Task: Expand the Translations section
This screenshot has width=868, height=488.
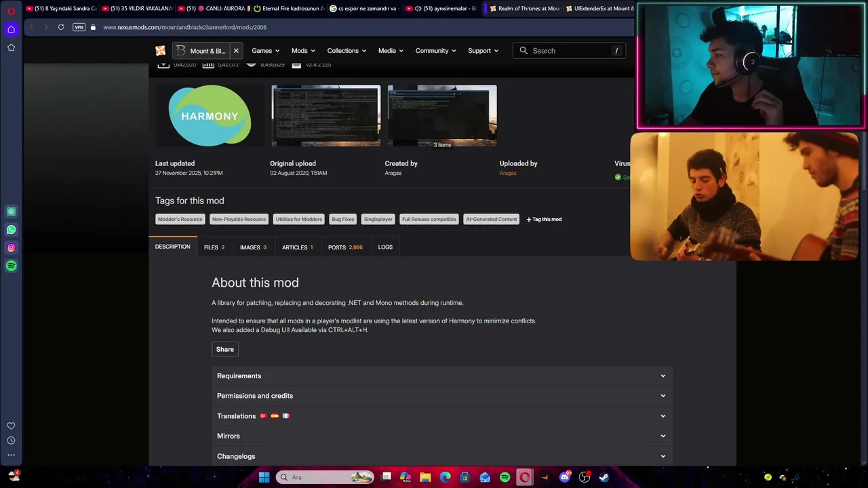Action: 442,416
